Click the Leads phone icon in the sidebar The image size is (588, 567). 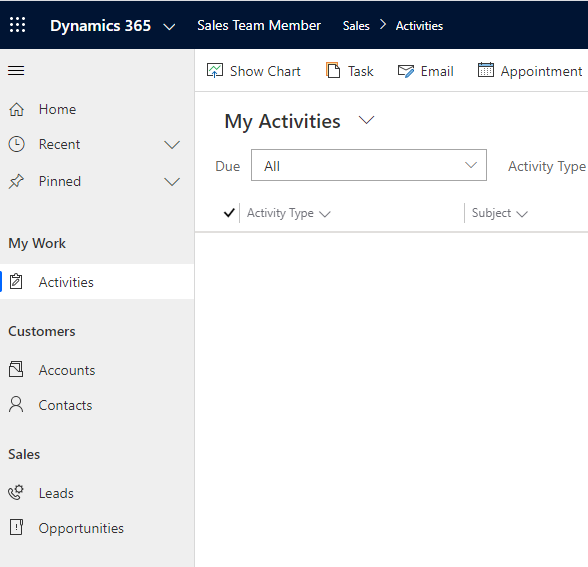click(x=16, y=493)
